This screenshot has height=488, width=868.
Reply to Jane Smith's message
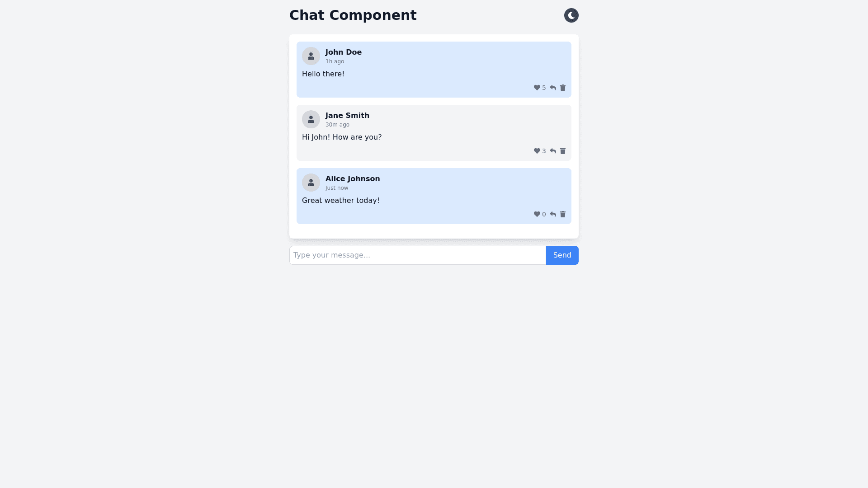(x=553, y=151)
